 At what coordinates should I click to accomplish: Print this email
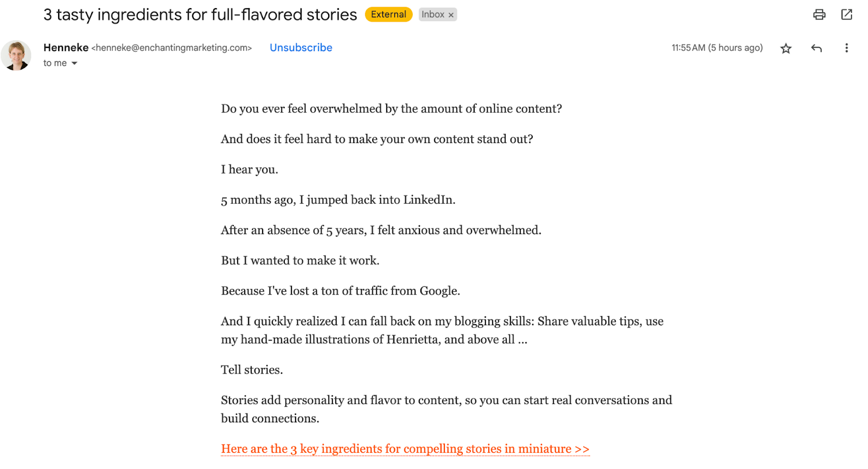tap(819, 15)
